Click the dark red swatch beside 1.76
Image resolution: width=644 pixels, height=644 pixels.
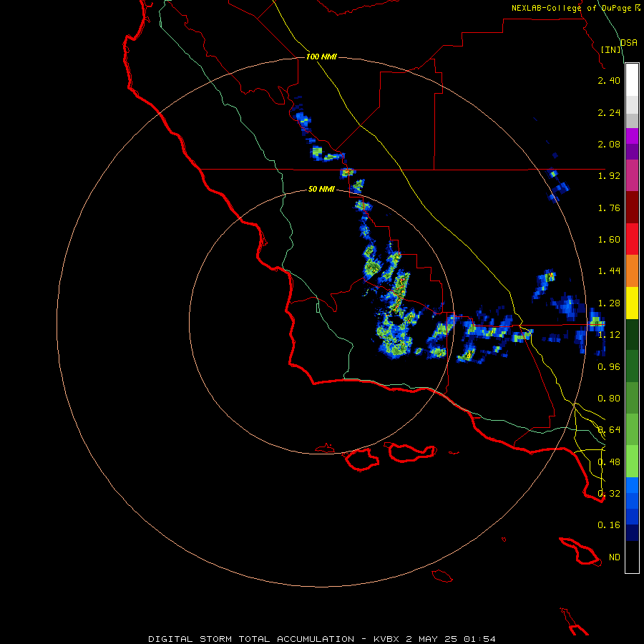[632, 208]
